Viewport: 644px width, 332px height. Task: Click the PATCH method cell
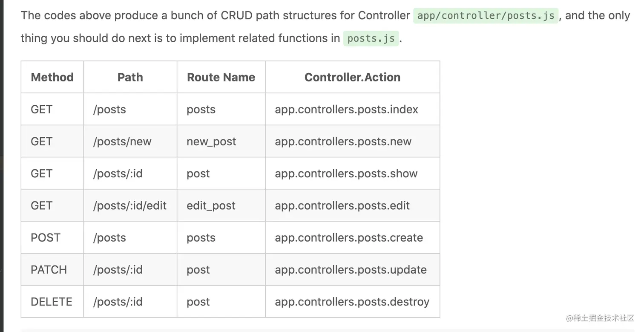click(x=49, y=270)
